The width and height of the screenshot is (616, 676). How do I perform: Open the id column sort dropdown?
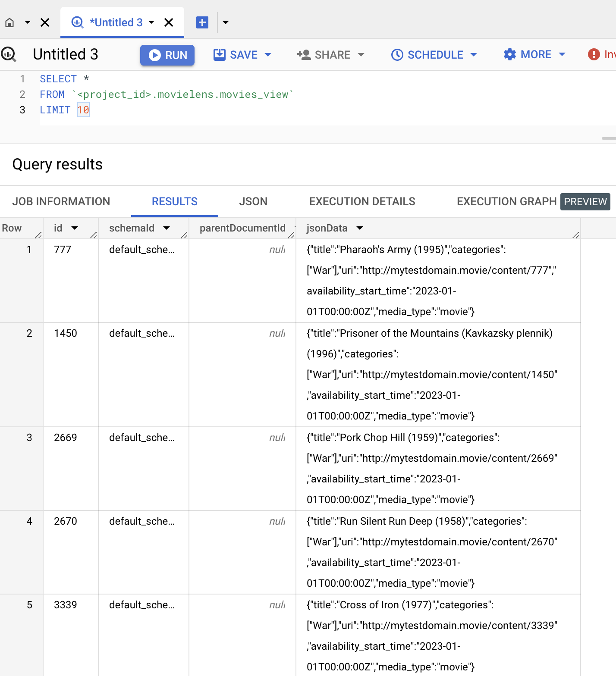[x=75, y=228]
